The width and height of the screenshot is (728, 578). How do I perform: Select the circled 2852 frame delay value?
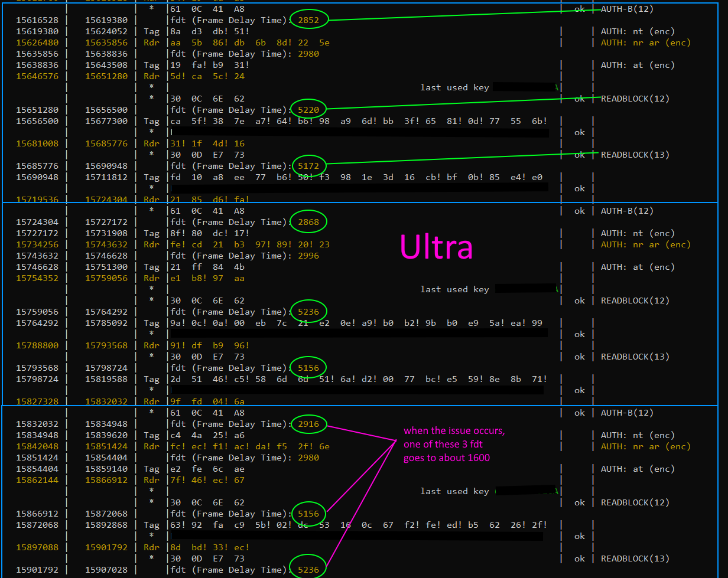click(x=308, y=19)
